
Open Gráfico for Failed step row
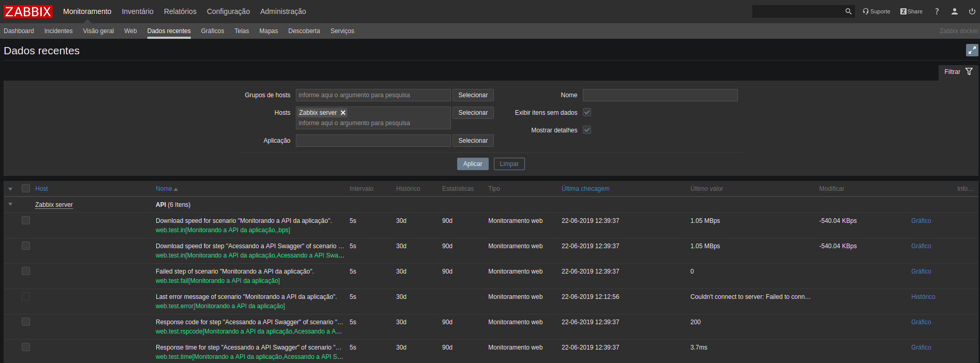coord(921,271)
